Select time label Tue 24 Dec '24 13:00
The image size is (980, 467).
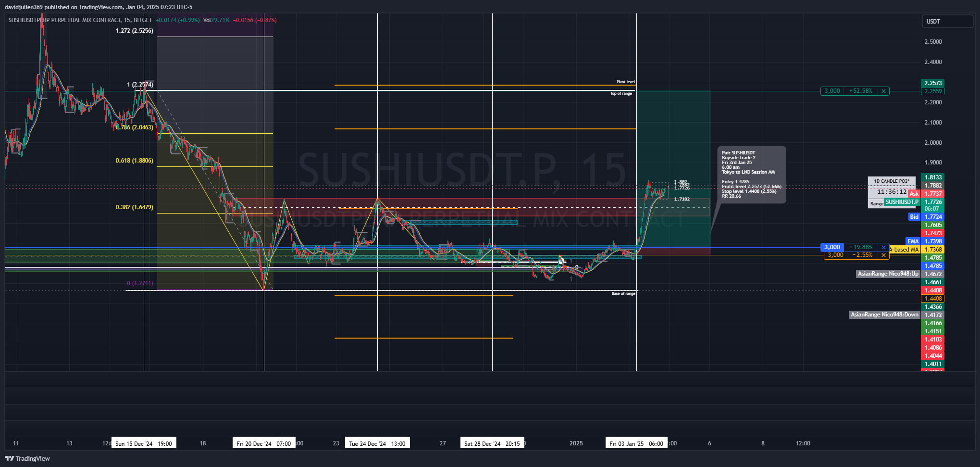[377, 443]
